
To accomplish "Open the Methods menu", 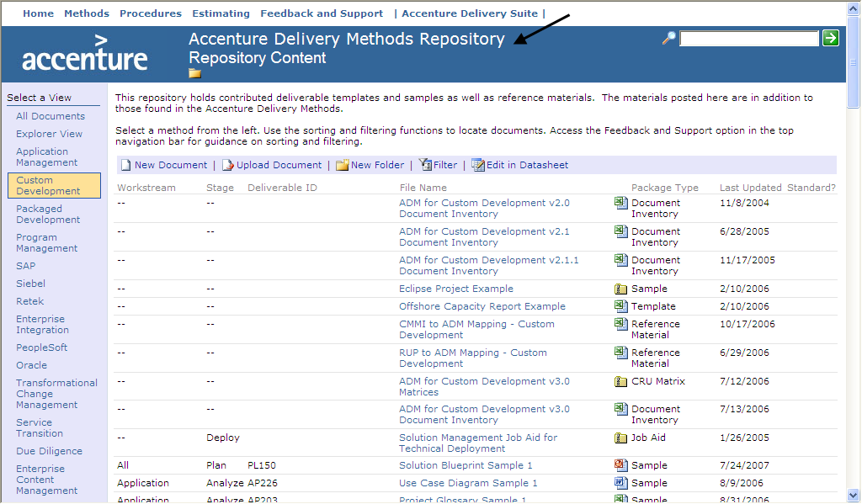I will point(87,13).
